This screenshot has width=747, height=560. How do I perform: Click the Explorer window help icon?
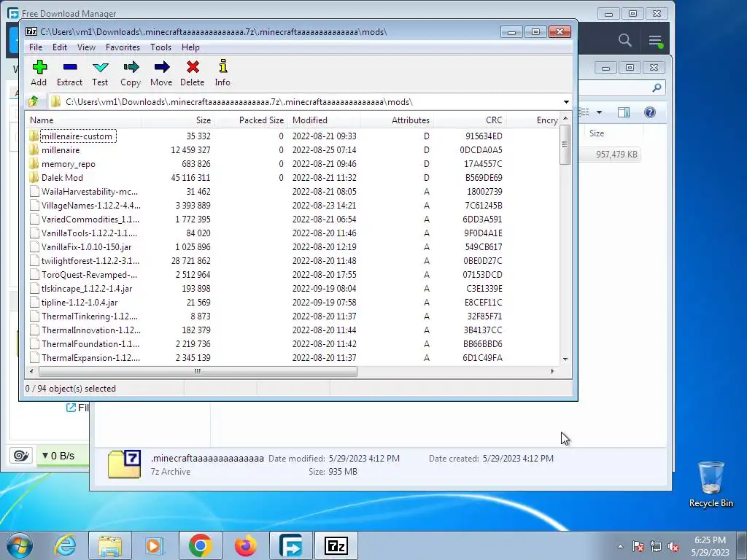coord(650,112)
